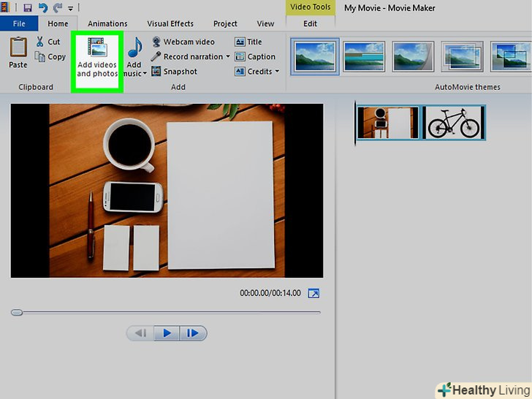The height and width of the screenshot is (399, 532).
Task: Click the preview seek slider handle
Action: [x=16, y=312]
